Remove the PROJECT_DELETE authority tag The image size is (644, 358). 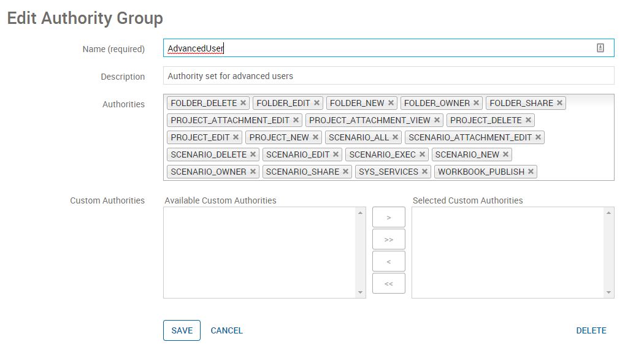528,120
